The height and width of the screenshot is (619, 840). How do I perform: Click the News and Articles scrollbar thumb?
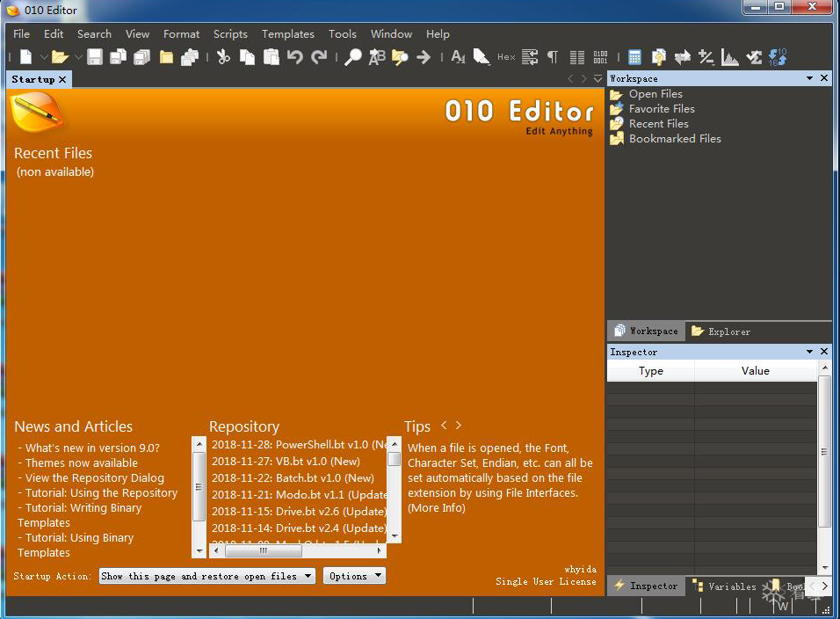pyautogui.click(x=199, y=486)
